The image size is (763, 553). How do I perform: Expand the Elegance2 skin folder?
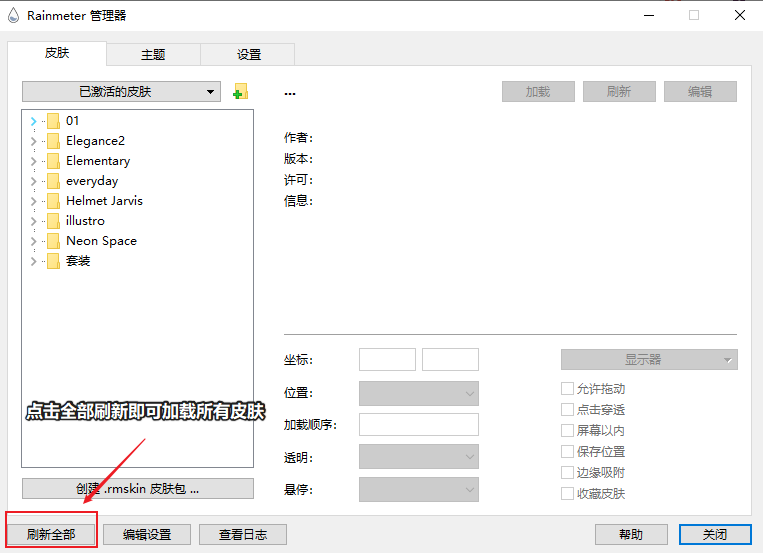(33, 141)
